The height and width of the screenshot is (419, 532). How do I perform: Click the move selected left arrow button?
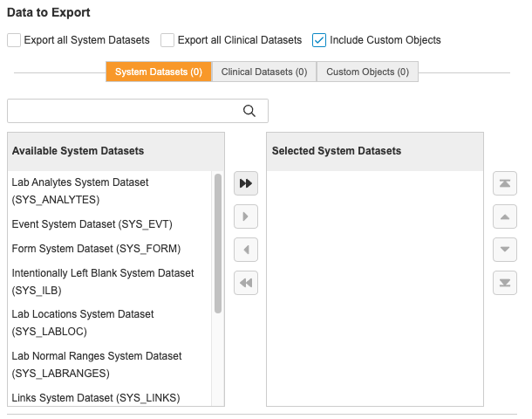[x=246, y=250]
